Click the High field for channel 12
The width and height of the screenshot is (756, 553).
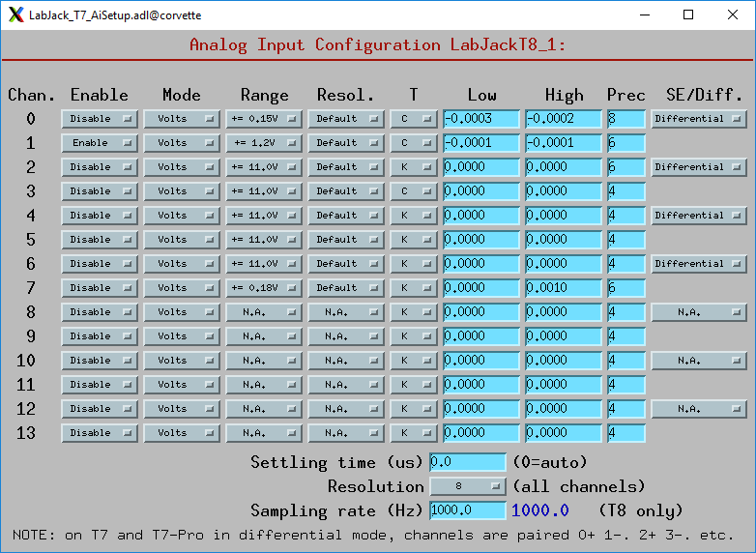click(x=564, y=409)
